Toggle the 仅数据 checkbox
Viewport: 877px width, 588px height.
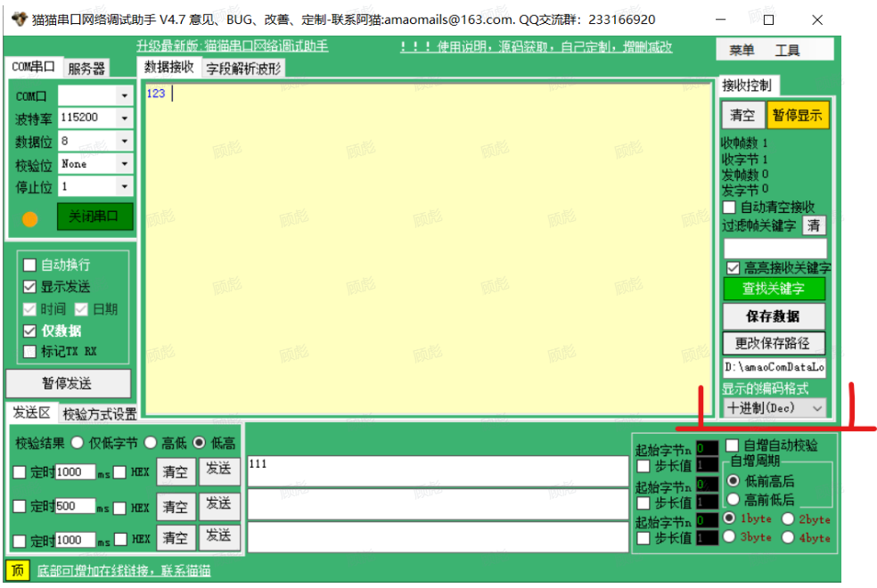pos(30,331)
